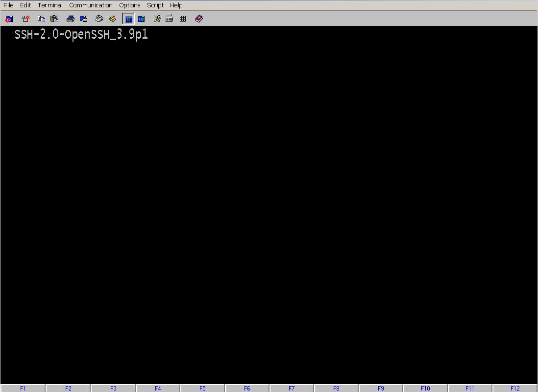Viewport: 538px width, 392px height.
Task: Click the F2 function key button
Action: point(68,388)
